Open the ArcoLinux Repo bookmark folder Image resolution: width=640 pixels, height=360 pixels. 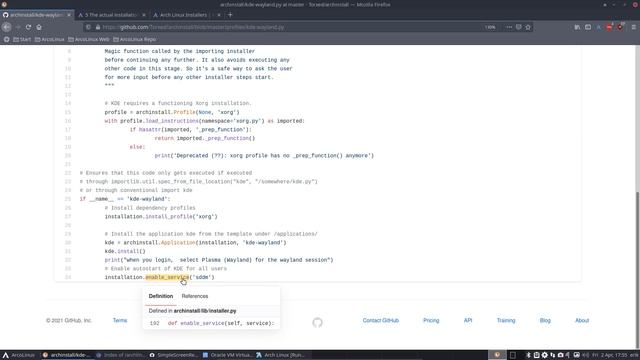[134, 39]
